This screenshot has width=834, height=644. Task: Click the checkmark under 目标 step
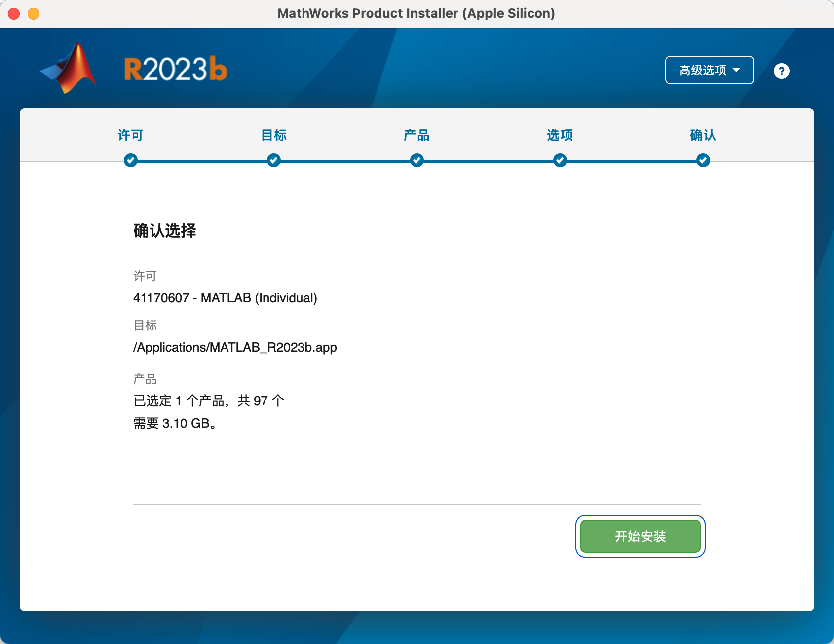click(x=274, y=160)
